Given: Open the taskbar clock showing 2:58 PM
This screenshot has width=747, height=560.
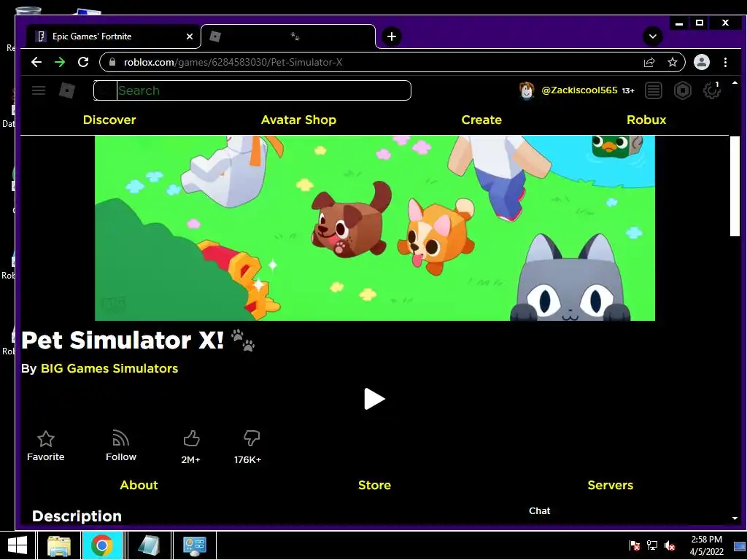Looking at the screenshot, I should pos(706,545).
